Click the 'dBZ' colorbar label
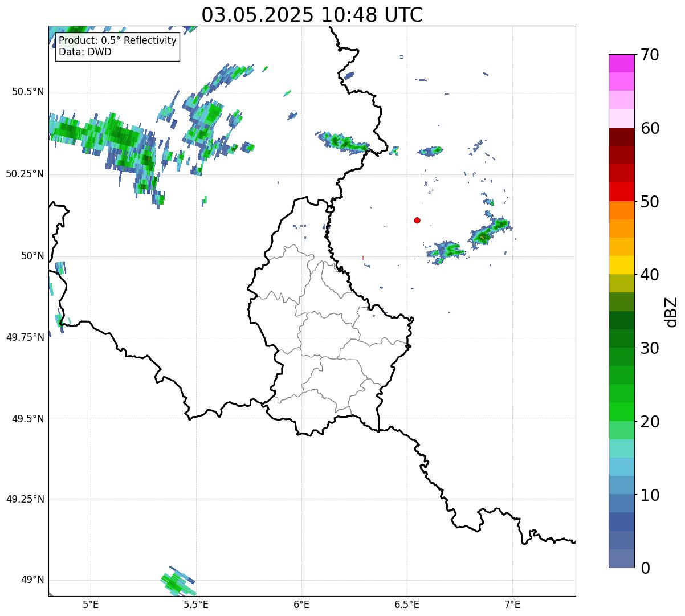This screenshot has width=685, height=616. coord(671,312)
